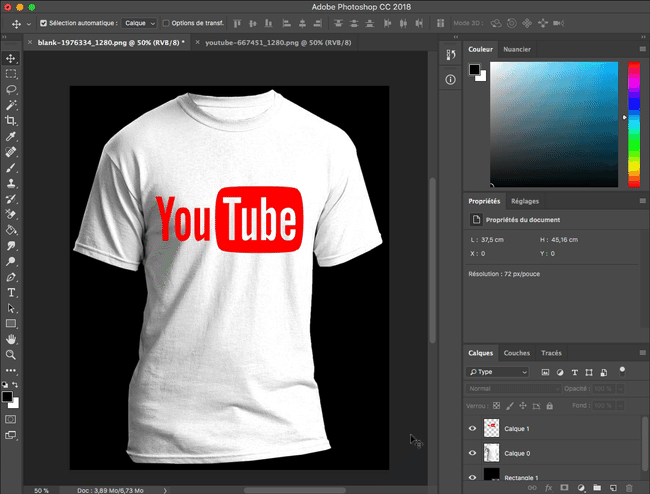Viewport: 650px width, 494px height.
Task: Select the Healing Brush tool
Action: pyautogui.click(x=11, y=152)
